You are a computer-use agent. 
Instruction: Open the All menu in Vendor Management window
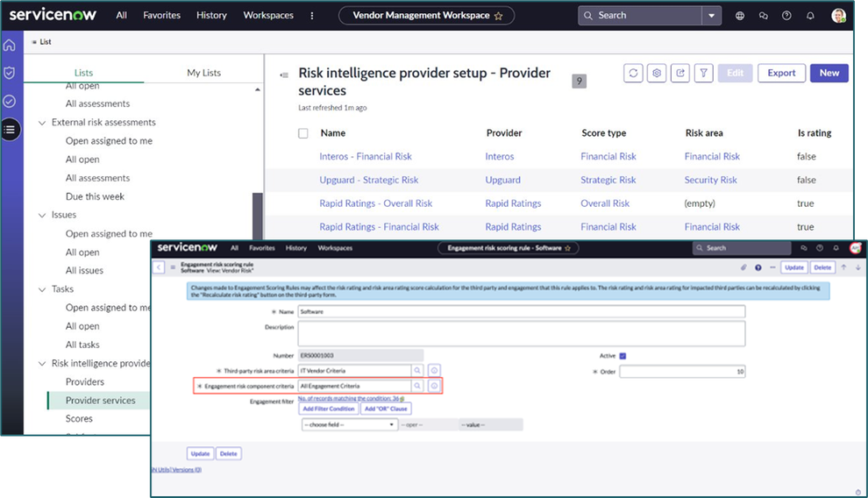[121, 16]
